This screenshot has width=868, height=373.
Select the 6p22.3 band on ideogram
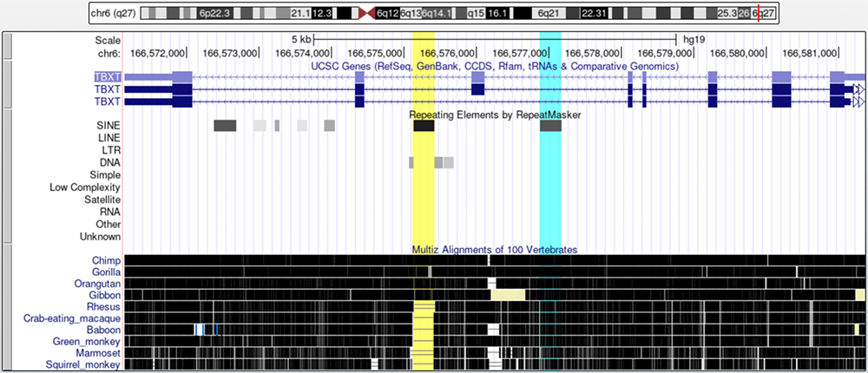coord(209,14)
